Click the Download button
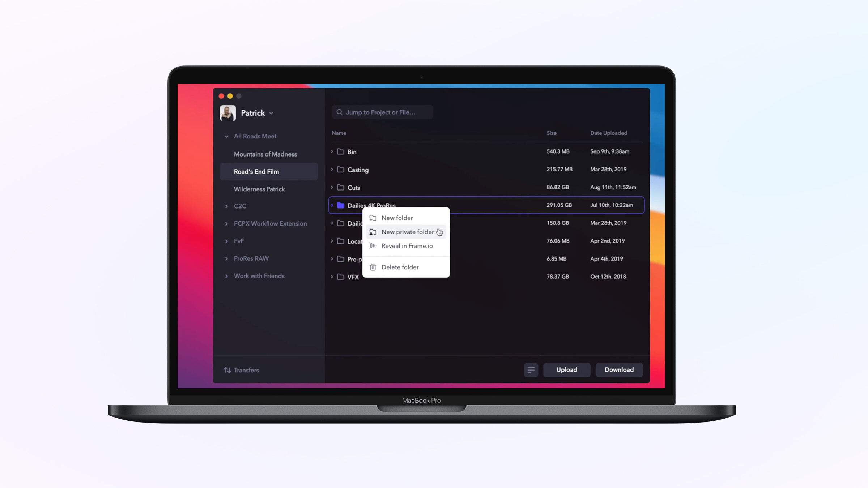This screenshot has width=868, height=488. tap(620, 369)
